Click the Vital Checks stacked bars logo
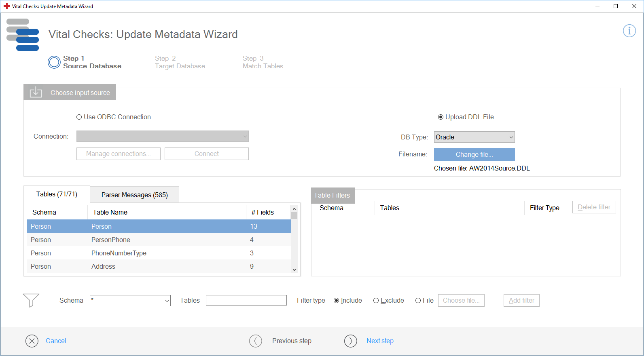 23,35
